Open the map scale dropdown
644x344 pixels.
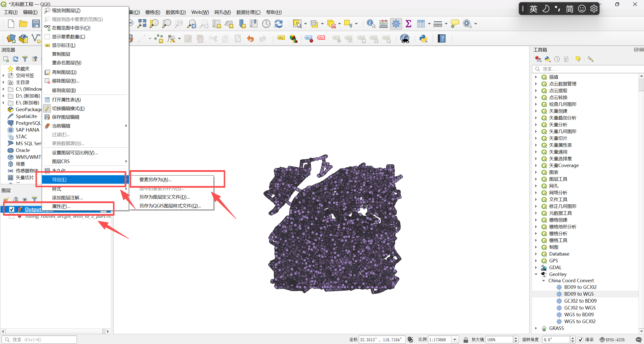pos(455,339)
